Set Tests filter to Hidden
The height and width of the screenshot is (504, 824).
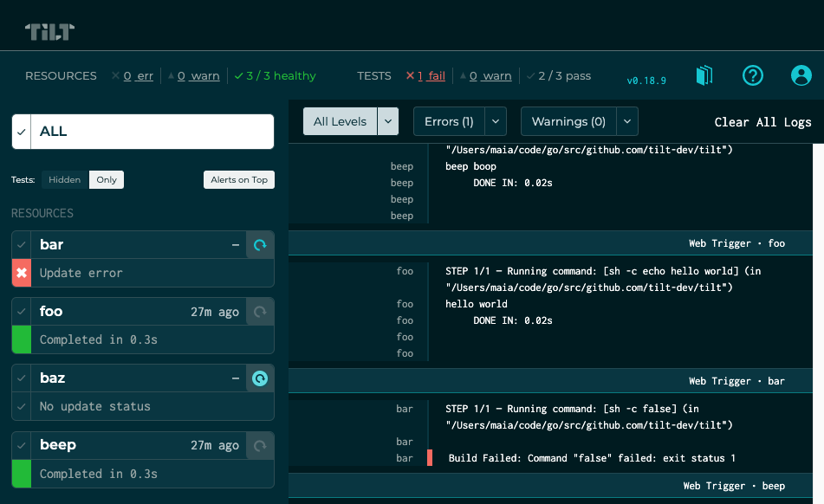pos(65,179)
